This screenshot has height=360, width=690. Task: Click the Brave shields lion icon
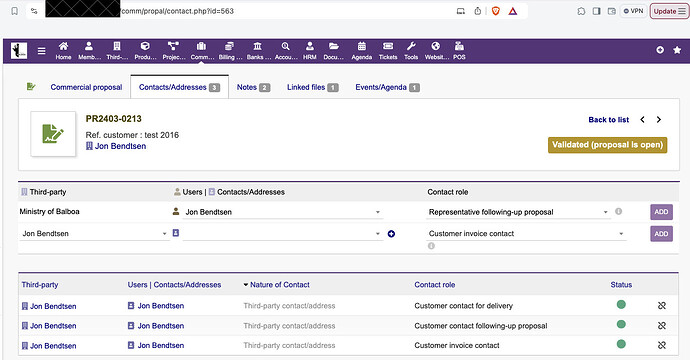click(x=495, y=11)
